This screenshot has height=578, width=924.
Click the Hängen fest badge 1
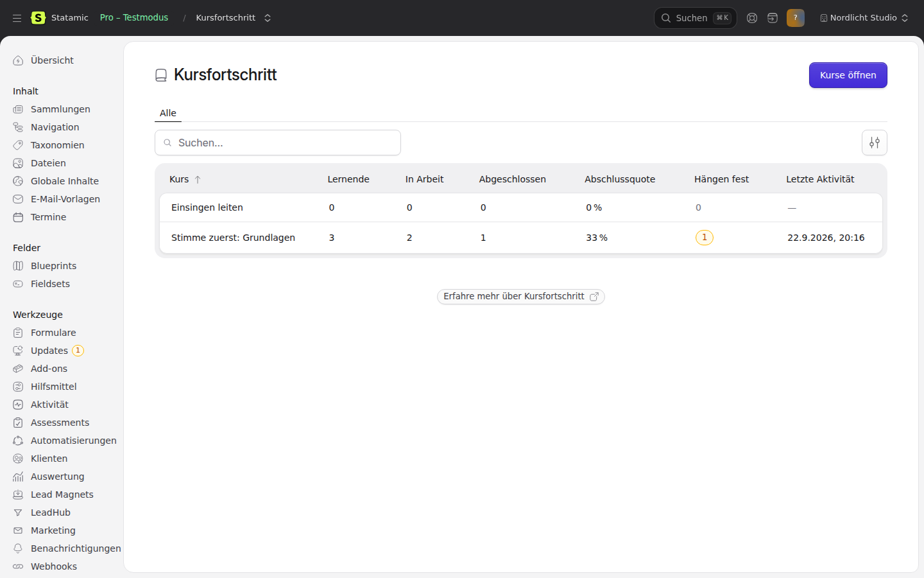(x=705, y=238)
